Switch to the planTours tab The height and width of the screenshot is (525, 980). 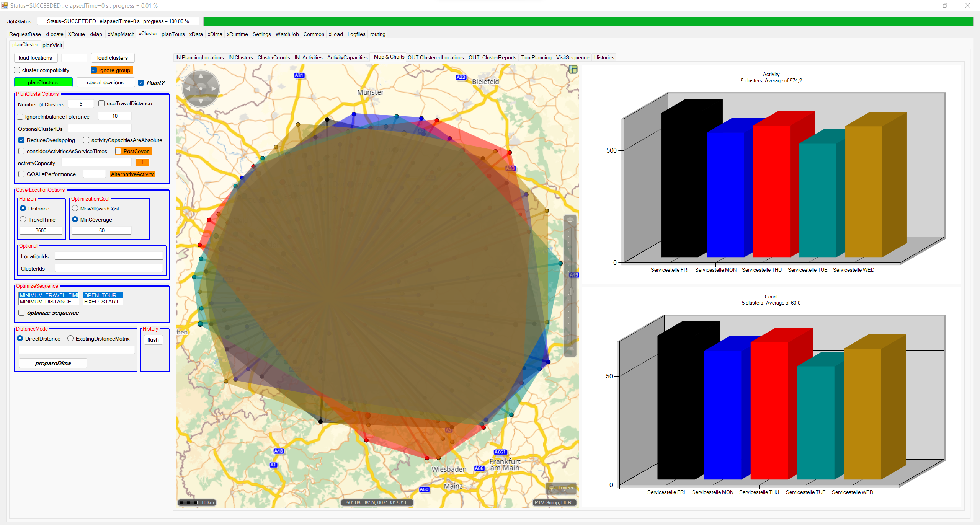(173, 34)
